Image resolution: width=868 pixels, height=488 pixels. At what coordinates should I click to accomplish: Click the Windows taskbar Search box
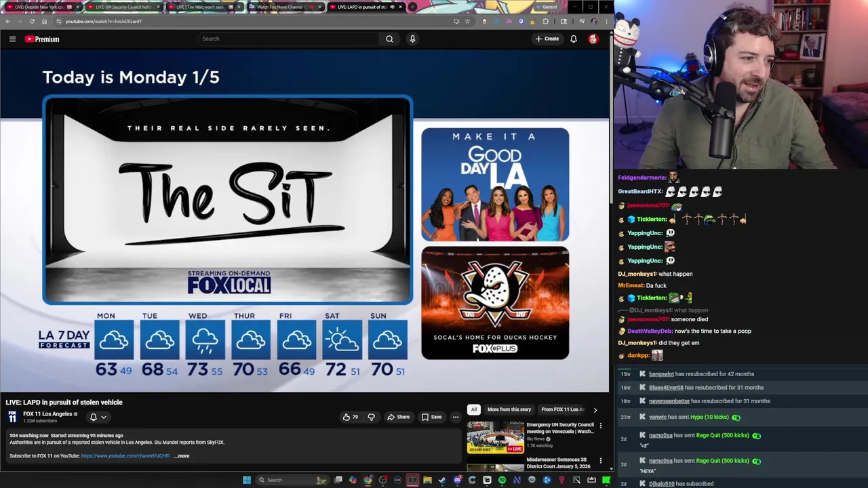tap(292, 480)
